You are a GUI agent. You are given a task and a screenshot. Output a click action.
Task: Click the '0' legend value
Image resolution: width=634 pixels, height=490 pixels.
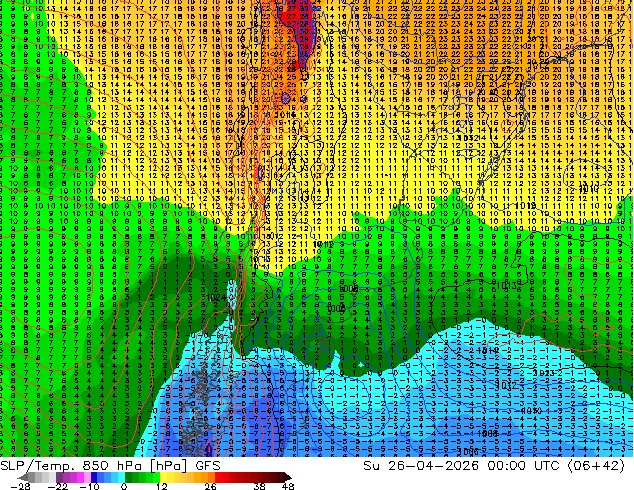pyautogui.click(x=124, y=486)
